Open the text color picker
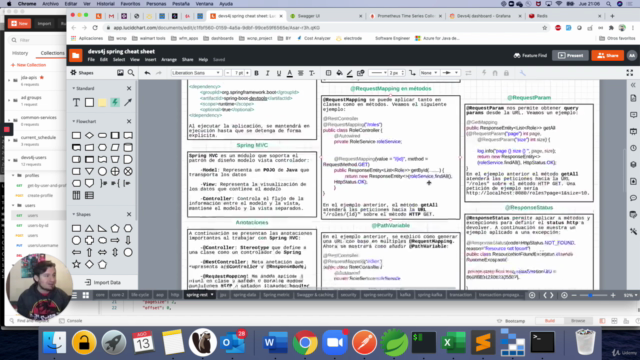The height and width of the screenshot is (360, 640). pyautogui.click(x=289, y=73)
